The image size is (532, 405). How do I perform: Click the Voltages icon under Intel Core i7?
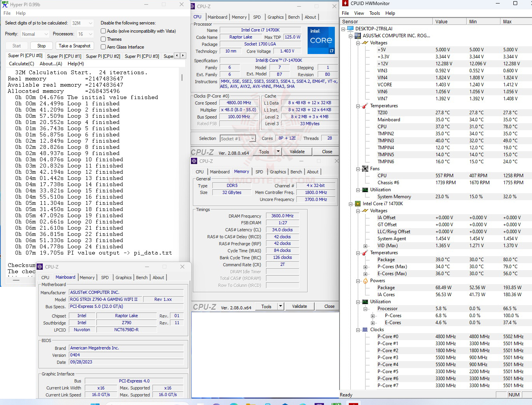click(x=365, y=211)
